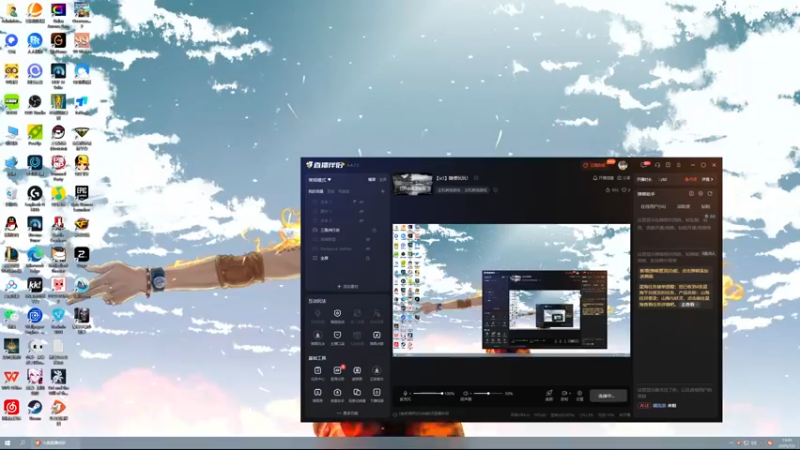Viewport: 800px width, 450px height.
Task: Click the 直播中 live status button
Action: pos(608,395)
